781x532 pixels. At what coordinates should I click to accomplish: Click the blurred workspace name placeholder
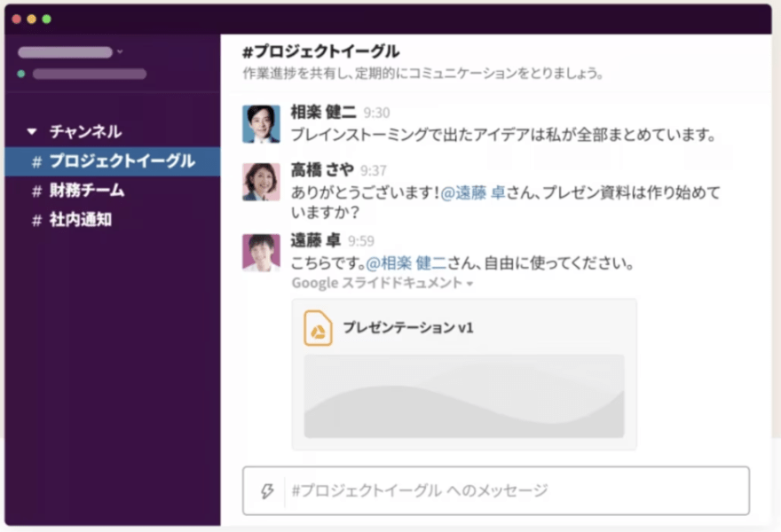point(65,52)
